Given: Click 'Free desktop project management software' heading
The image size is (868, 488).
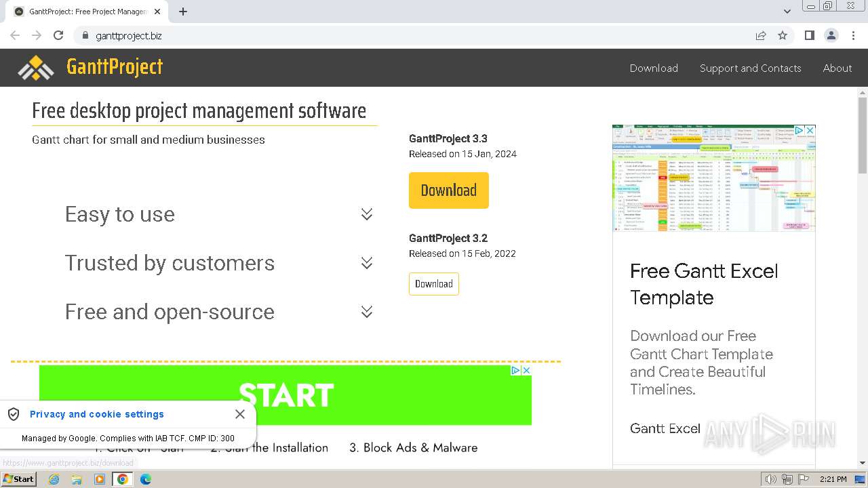Looking at the screenshot, I should 199,110.
